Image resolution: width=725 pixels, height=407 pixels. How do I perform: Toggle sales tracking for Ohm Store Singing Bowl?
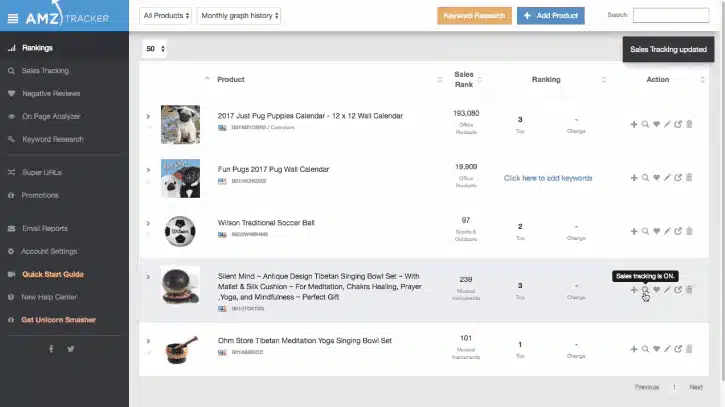pyautogui.click(x=645, y=349)
